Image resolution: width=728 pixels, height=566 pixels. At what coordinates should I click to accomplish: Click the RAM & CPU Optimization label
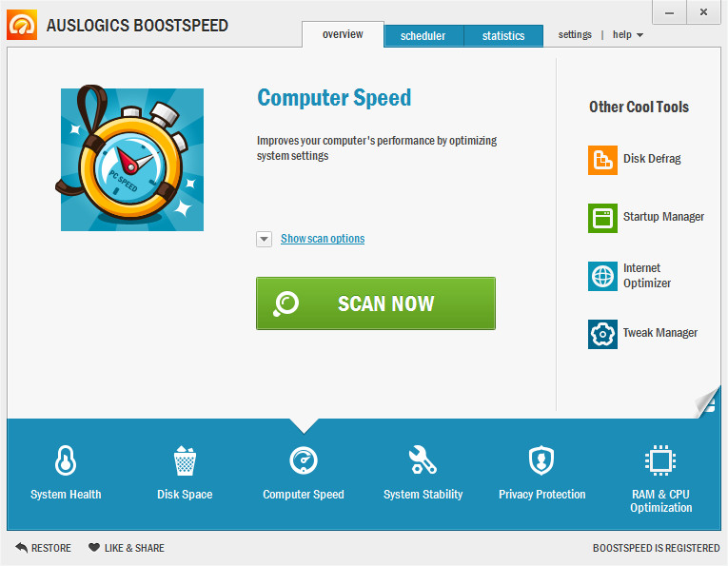(660, 501)
